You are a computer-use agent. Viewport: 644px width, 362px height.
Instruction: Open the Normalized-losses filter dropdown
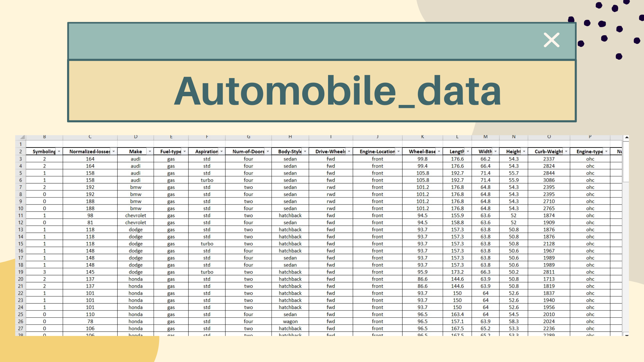(114, 152)
